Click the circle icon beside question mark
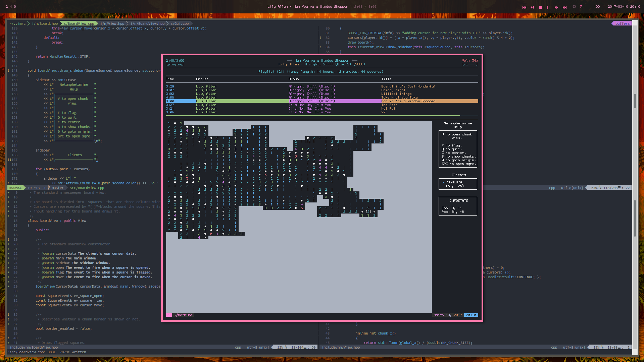 tap(574, 7)
